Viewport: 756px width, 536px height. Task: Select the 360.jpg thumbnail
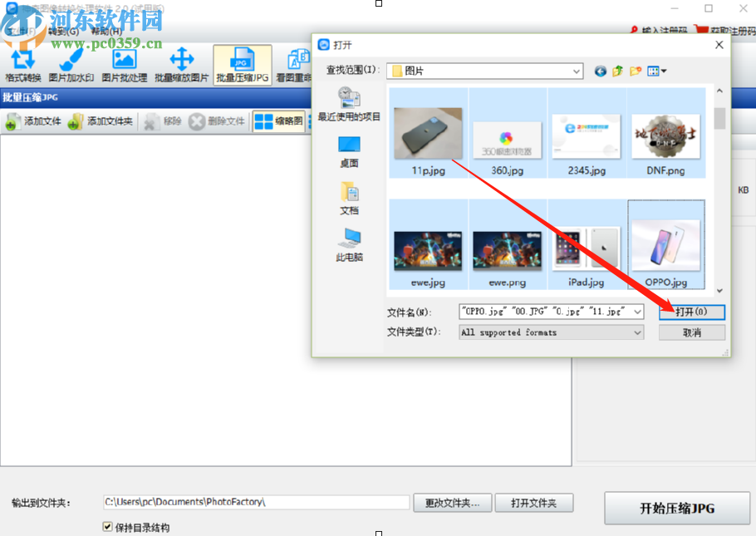click(x=507, y=134)
